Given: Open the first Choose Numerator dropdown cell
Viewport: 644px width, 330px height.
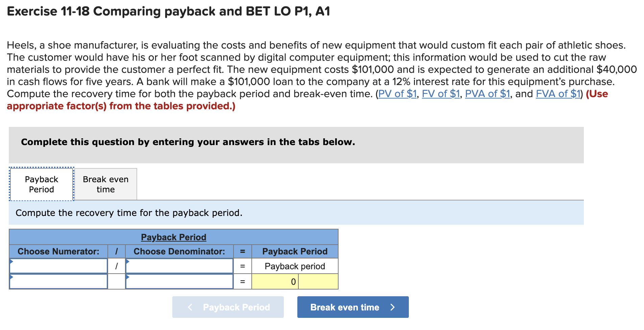Looking at the screenshot, I should point(58,266).
